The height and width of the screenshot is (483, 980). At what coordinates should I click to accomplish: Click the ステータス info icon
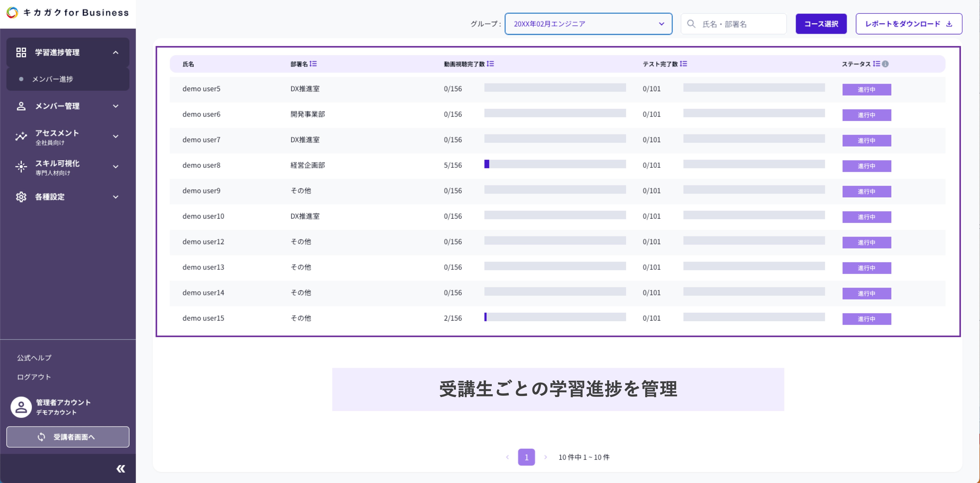(x=885, y=64)
